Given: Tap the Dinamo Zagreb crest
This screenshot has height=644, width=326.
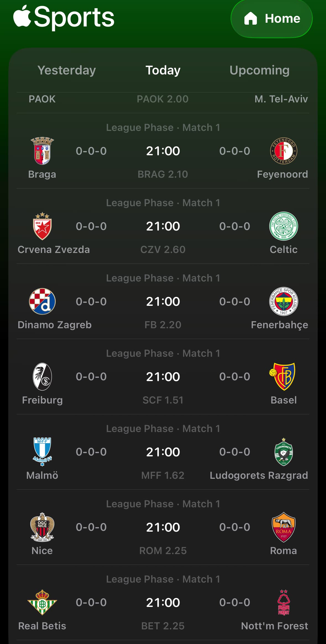Looking at the screenshot, I should tap(42, 301).
